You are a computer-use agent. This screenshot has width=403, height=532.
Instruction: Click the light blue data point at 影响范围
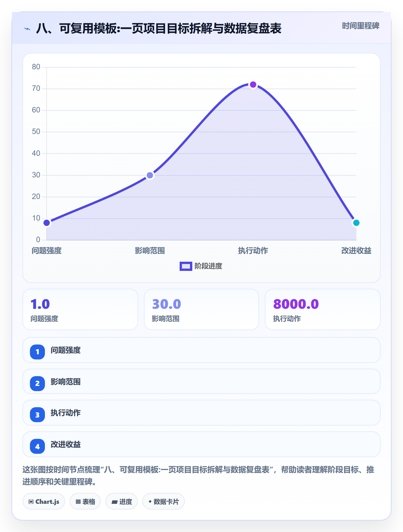(x=150, y=175)
